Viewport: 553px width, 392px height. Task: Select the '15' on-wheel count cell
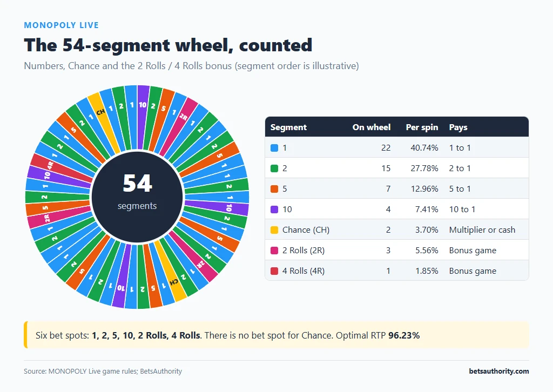tap(386, 168)
